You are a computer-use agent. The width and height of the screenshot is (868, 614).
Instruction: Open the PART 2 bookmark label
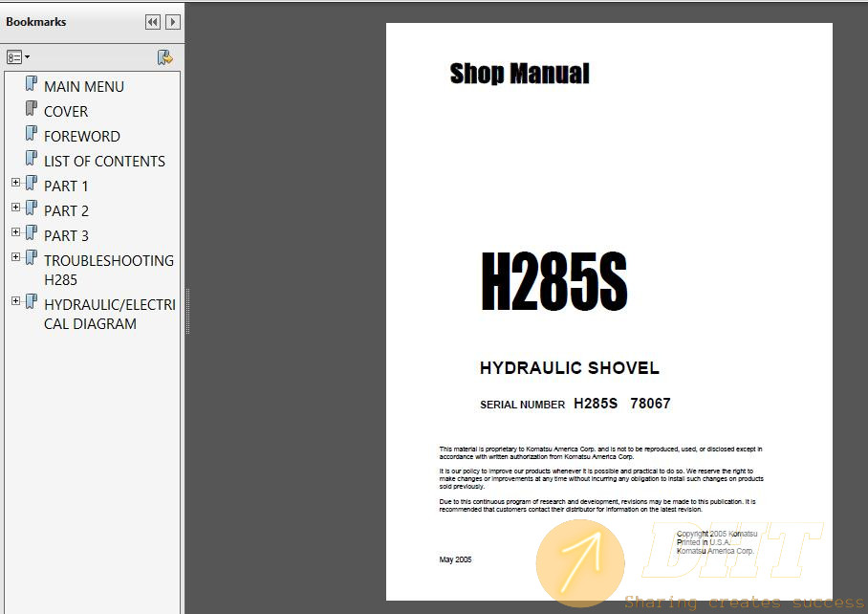coord(66,211)
